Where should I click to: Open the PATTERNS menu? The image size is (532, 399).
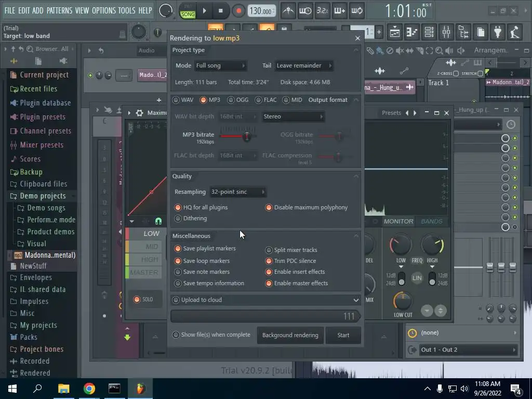pyautogui.click(x=59, y=10)
